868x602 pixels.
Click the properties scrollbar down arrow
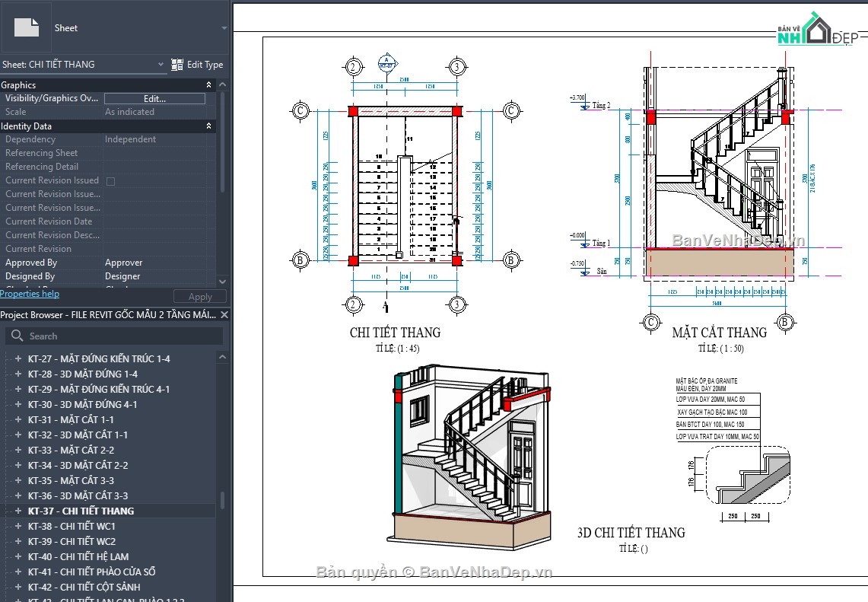[x=223, y=282]
